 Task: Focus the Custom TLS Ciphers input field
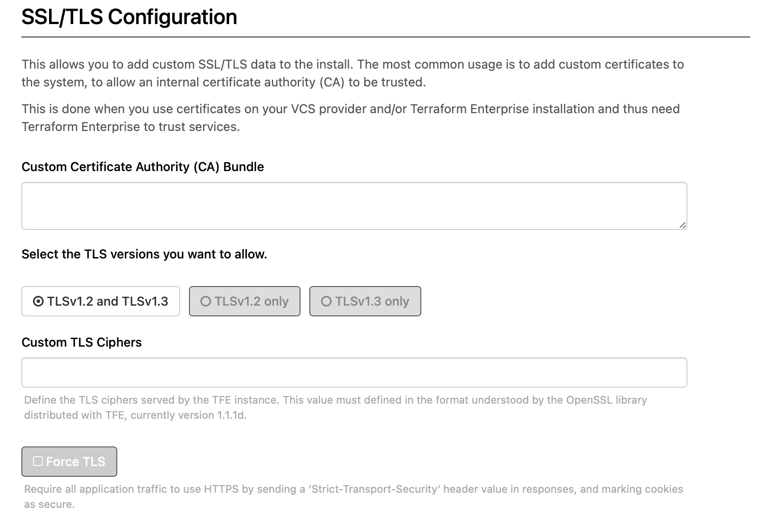coord(354,372)
